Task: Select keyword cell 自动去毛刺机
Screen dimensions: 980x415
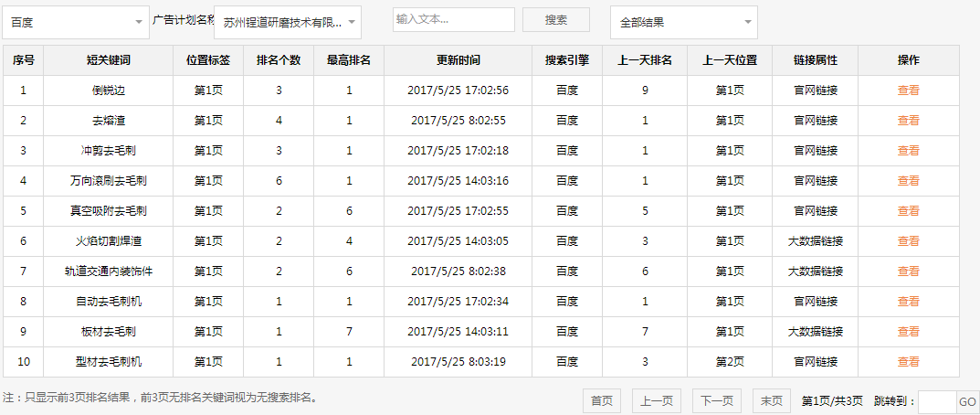Action: (x=108, y=301)
